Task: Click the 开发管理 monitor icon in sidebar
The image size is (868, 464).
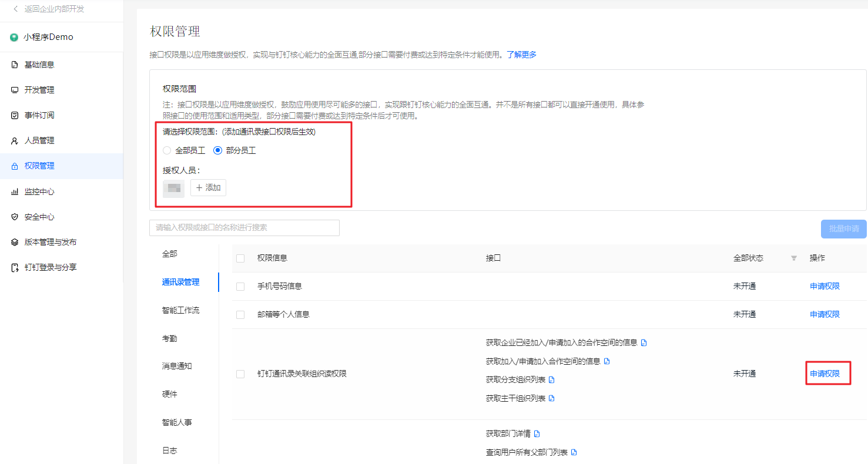Action: 15,90
